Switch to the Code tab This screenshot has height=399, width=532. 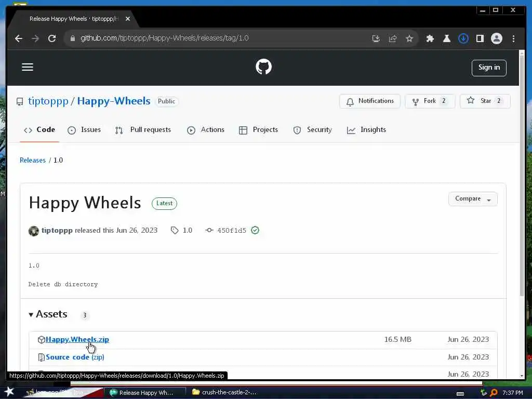(x=39, y=130)
